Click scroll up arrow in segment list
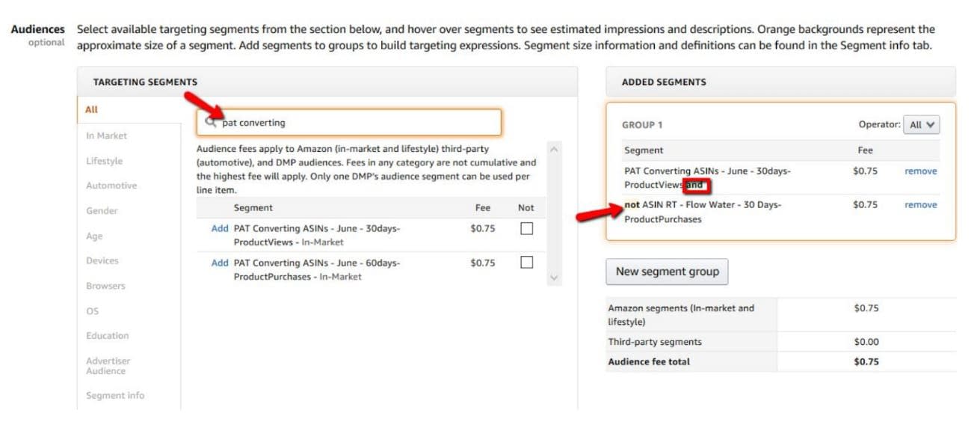 pyautogui.click(x=554, y=149)
